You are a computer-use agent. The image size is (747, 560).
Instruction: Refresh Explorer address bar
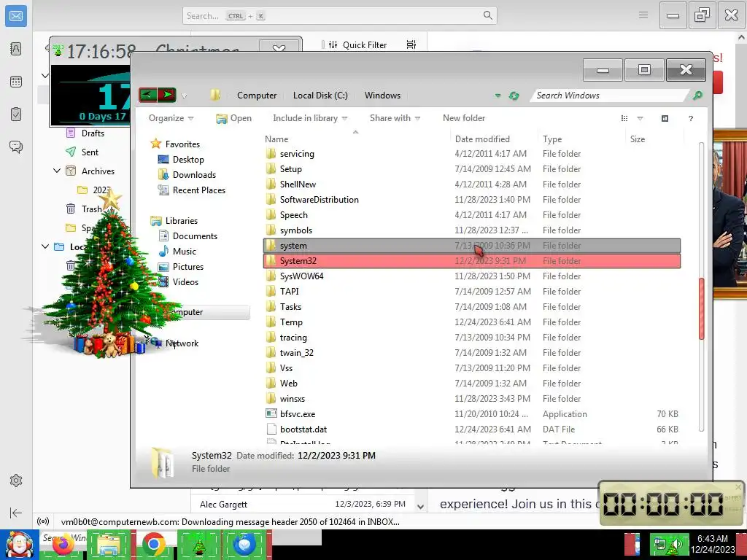[514, 96]
